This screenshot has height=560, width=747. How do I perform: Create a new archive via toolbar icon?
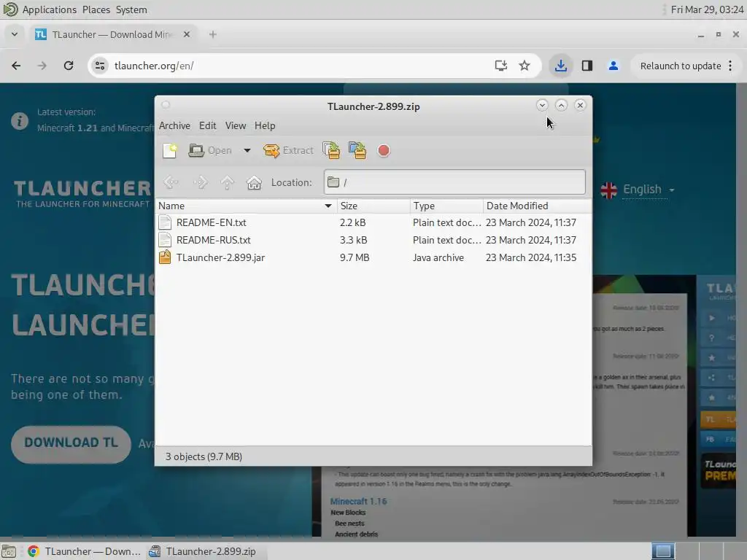pyautogui.click(x=169, y=150)
